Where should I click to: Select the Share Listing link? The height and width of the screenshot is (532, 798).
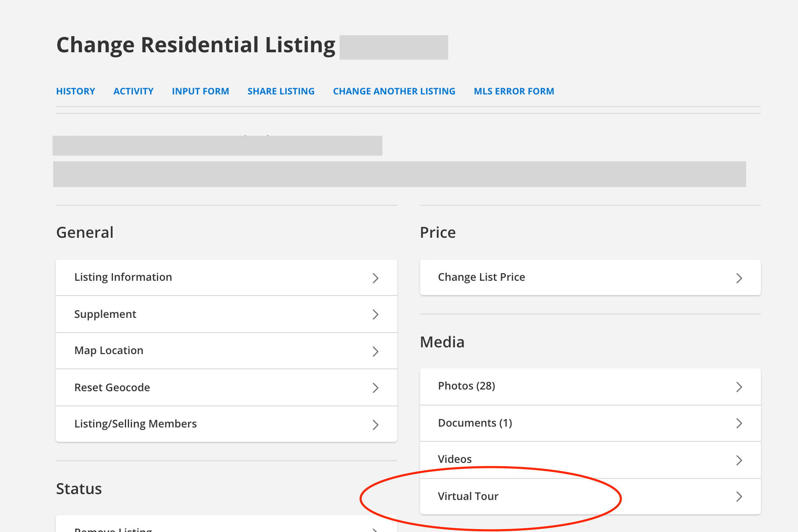tap(281, 91)
